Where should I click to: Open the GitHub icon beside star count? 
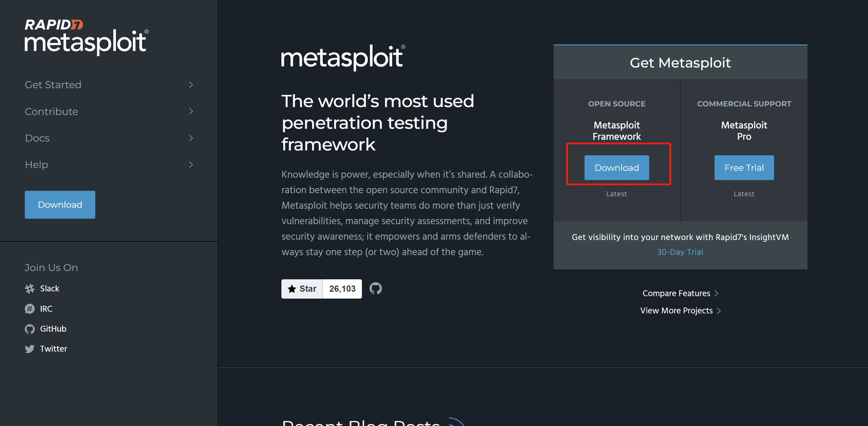tap(375, 289)
